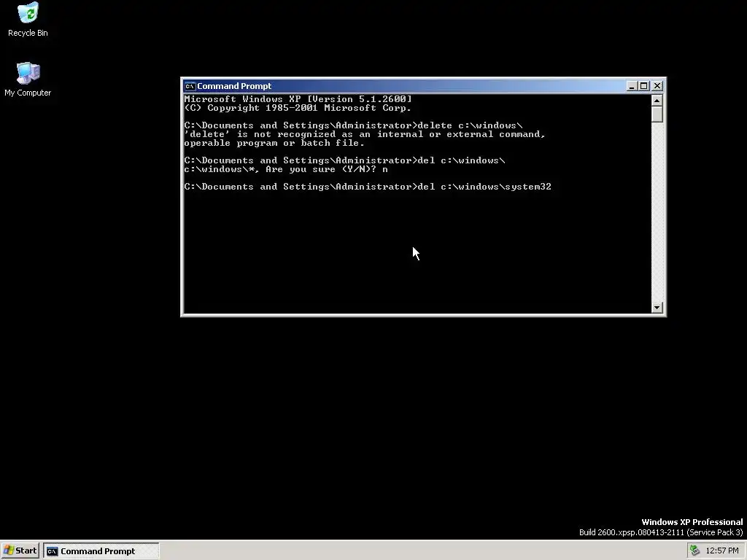
Task: Click the 'Are you sure (Y/N)? n' line
Action: coord(286,169)
